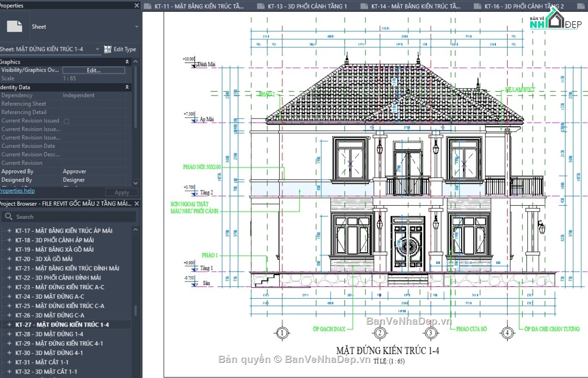Select KT-24 - 3D MẶT ĐỨNG A-C row
The height and width of the screenshot is (378, 588).
50,296
